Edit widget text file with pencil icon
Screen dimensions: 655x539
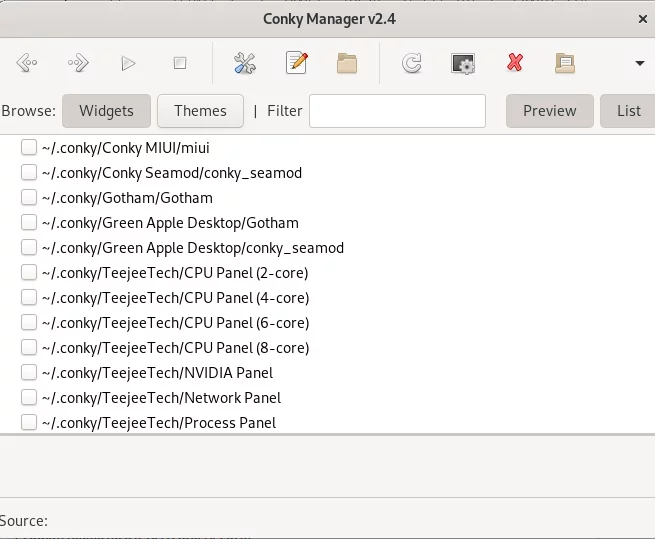point(297,63)
